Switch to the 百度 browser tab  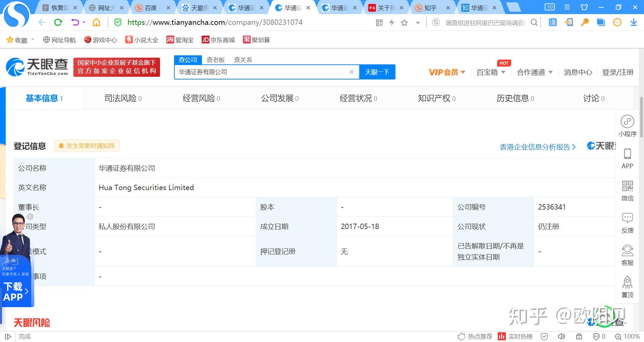tap(153, 7)
